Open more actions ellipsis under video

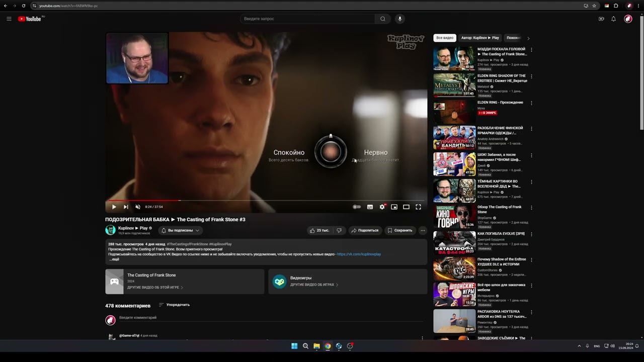[423, 230]
